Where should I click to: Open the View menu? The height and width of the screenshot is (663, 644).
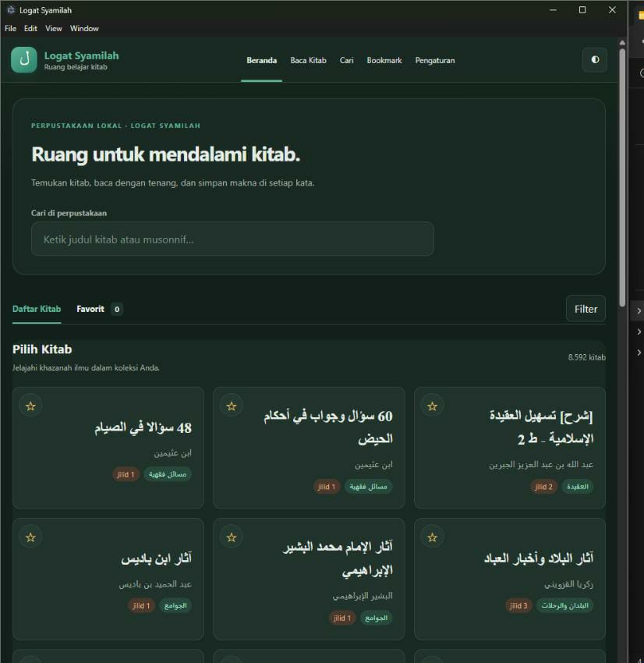[x=54, y=28]
